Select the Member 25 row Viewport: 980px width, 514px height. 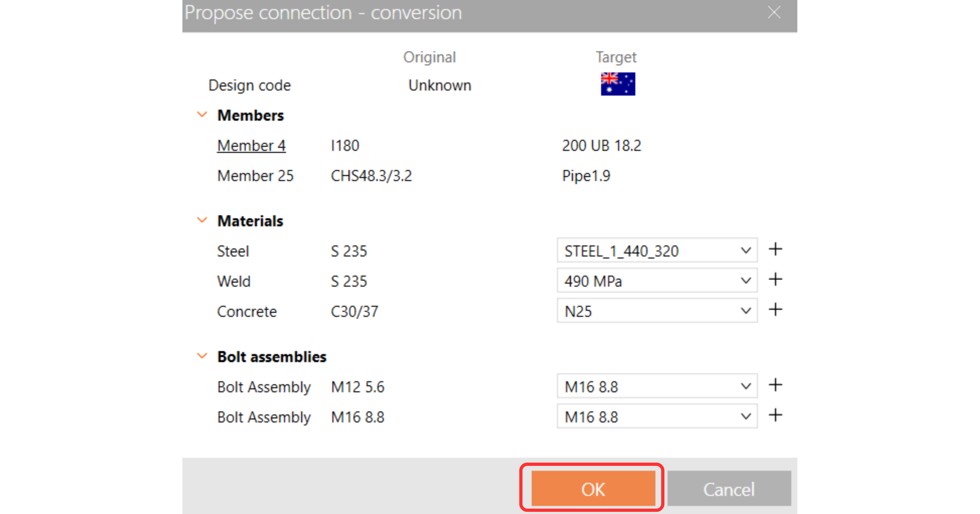tap(255, 176)
